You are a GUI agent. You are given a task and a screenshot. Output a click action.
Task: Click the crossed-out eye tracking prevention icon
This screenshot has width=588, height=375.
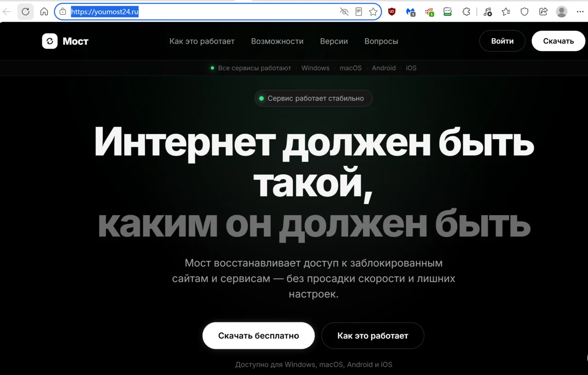344,12
